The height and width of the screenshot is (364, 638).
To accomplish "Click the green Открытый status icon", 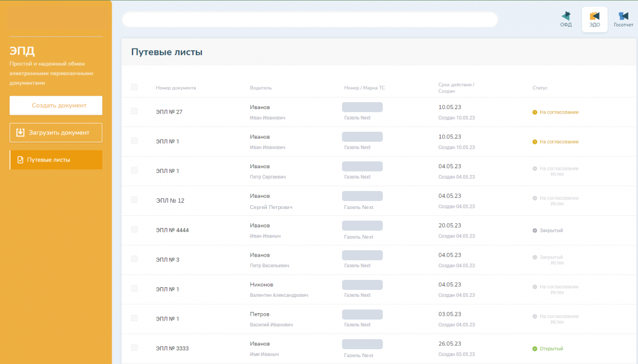I will (x=535, y=349).
